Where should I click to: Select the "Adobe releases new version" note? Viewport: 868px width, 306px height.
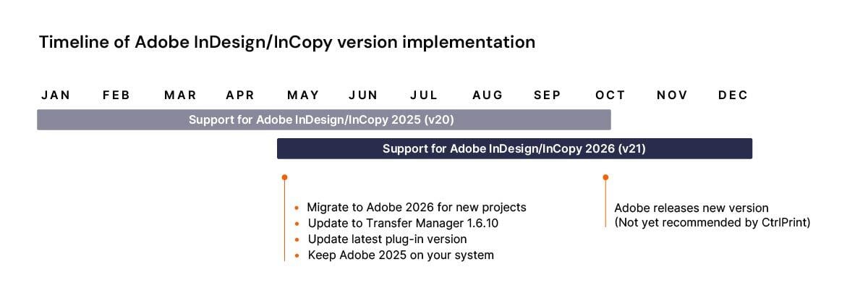tap(692, 208)
